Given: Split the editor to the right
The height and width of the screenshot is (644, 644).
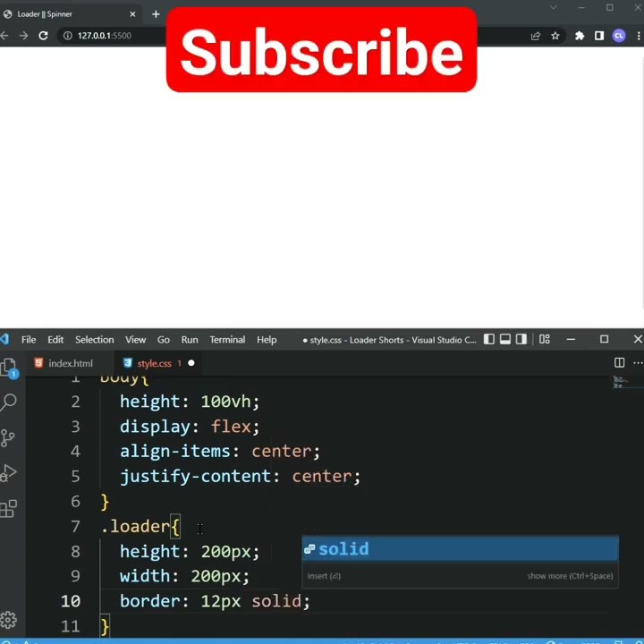Looking at the screenshot, I should (x=619, y=362).
